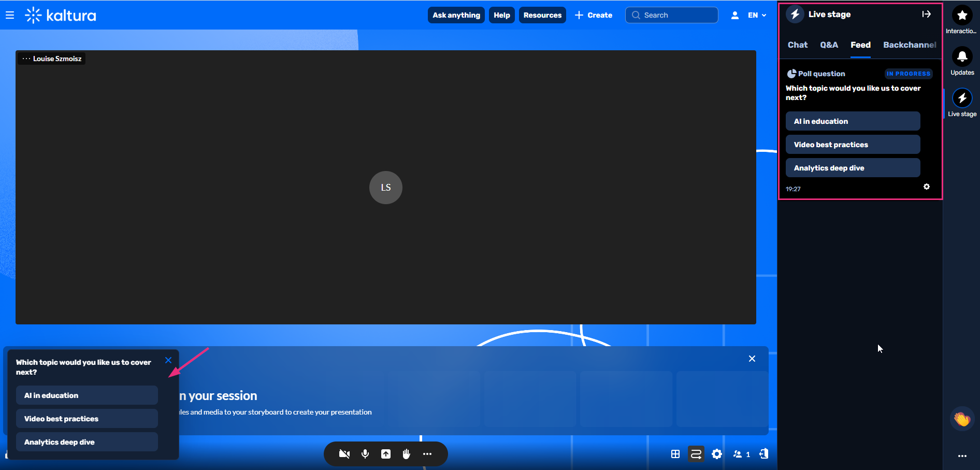Click the share content upload icon
The image size is (980, 470).
pyautogui.click(x=386, y=454)
